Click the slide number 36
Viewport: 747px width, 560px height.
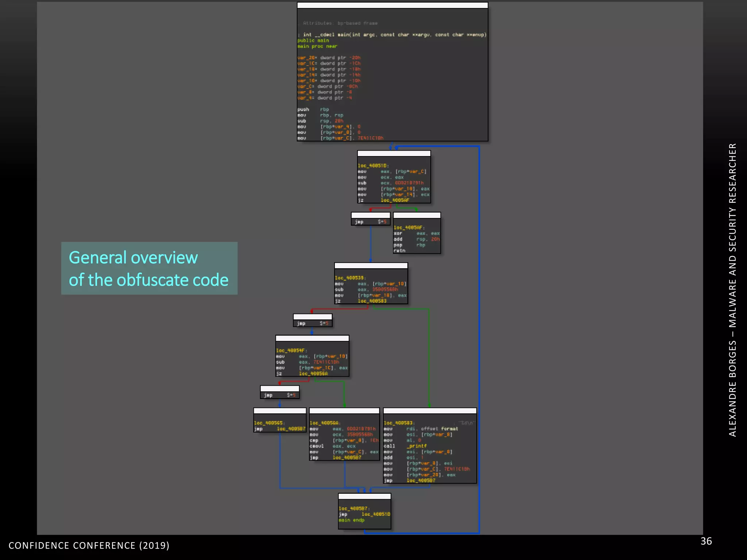click(706, 541)
